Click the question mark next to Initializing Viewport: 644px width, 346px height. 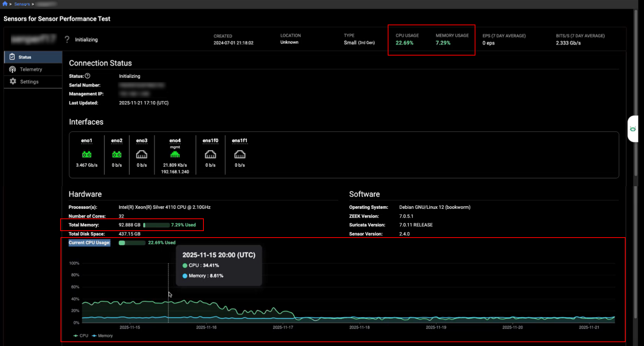tap(67, 39)
